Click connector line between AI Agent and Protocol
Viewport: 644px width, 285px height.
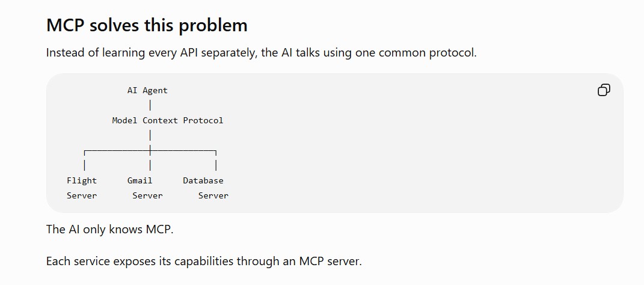[x=150, y=106]
